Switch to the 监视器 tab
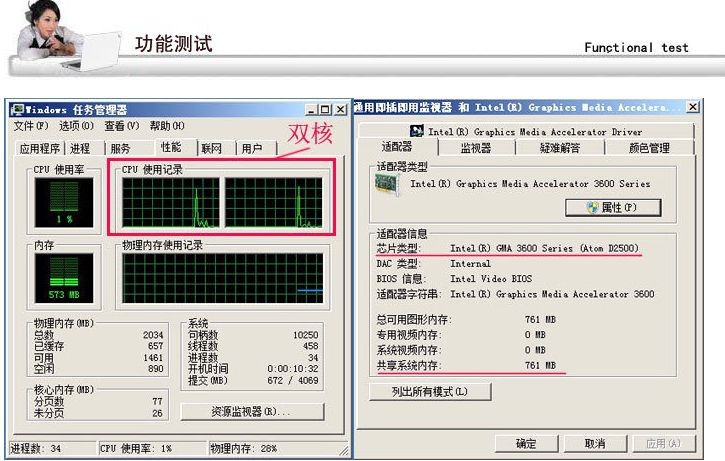Screen dimensions: 725x461 click(x=476, y=148)
